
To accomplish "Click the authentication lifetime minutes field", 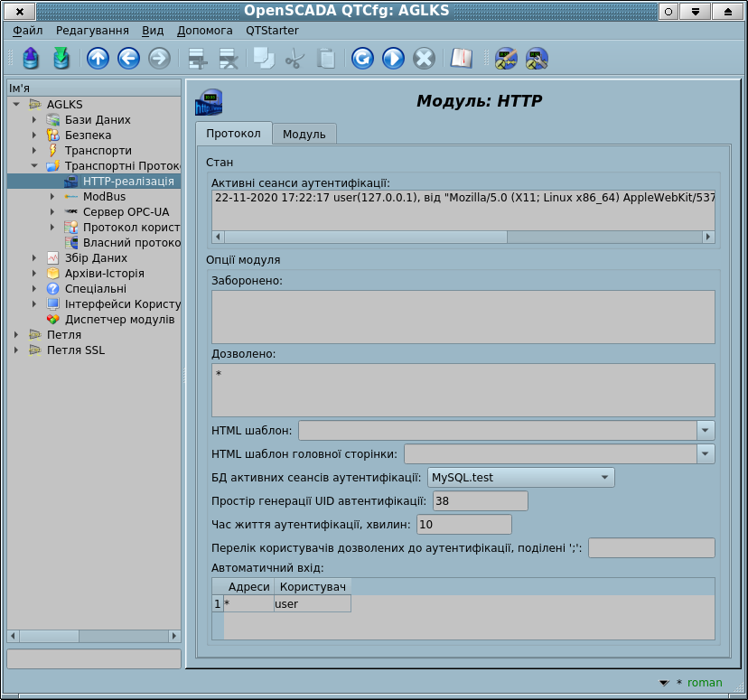I will point(464,524).
